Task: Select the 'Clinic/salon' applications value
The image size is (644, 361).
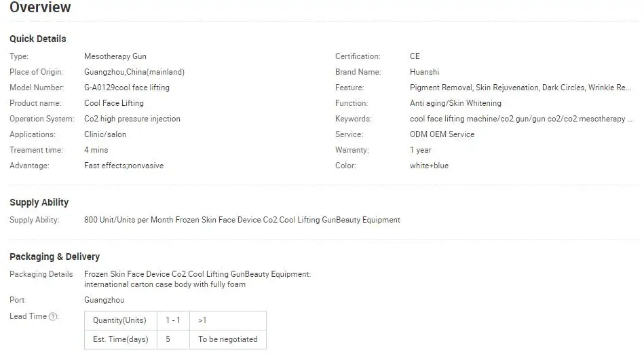Action: [105, 134]
